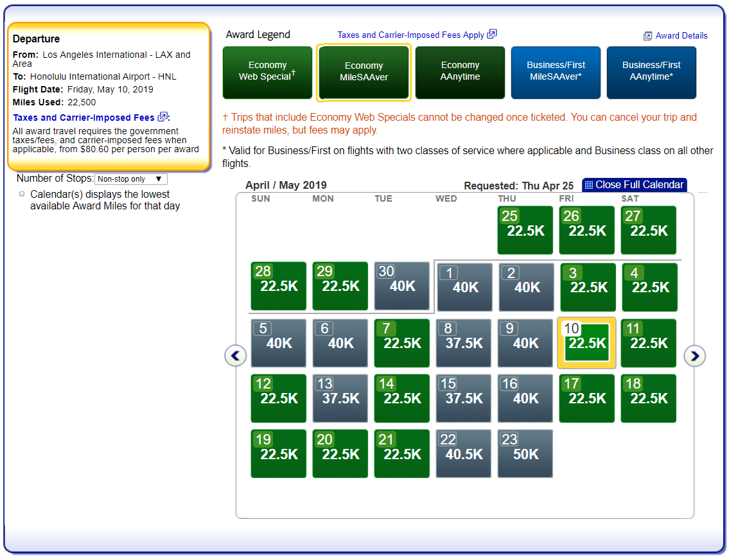
Task: Select the Economy MileSAAver award type
Action: [364, 72]
